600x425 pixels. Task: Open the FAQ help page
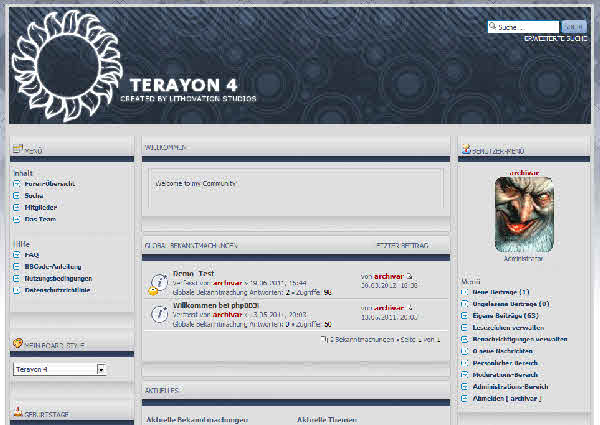32,255
